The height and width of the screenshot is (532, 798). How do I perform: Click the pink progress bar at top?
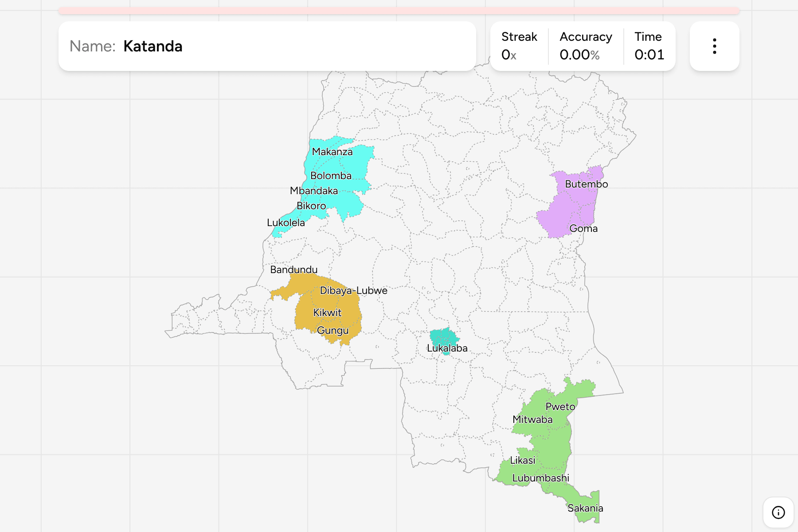click(399, 11)
